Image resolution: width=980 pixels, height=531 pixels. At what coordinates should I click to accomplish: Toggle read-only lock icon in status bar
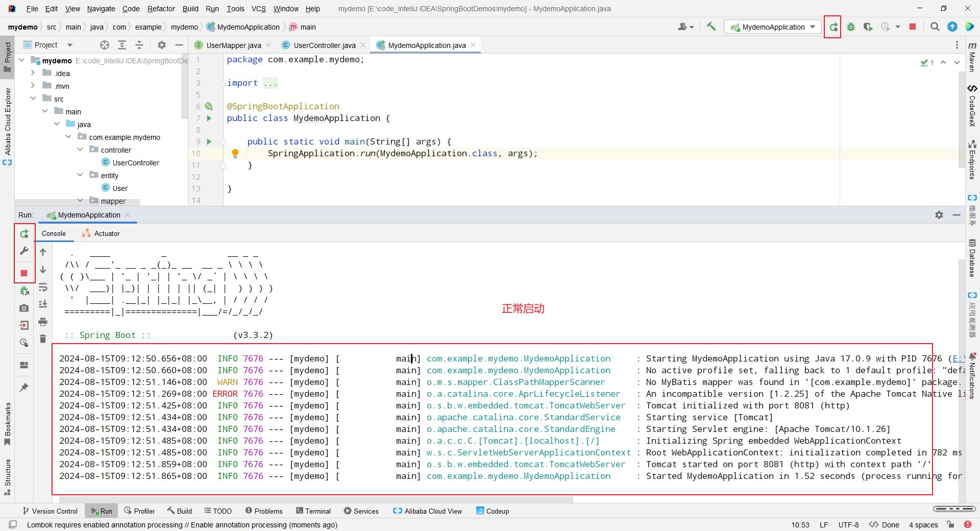[x=950, y=524]
